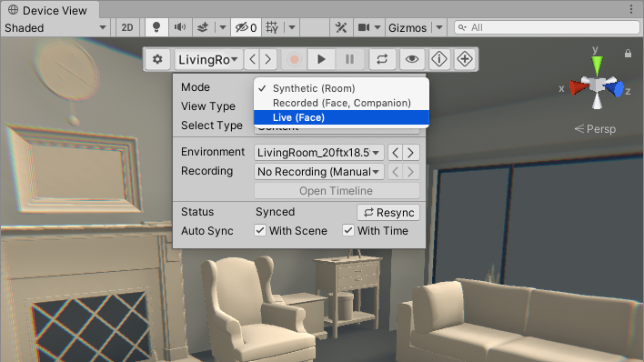Choose Recorded (Face, Companion) mode
The width and height of the screenshot is (644, 362).
pos(341,103)
